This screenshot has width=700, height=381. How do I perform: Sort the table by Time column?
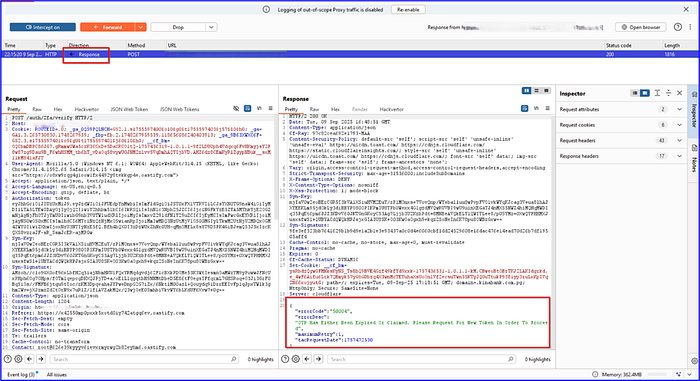(10, 45)
